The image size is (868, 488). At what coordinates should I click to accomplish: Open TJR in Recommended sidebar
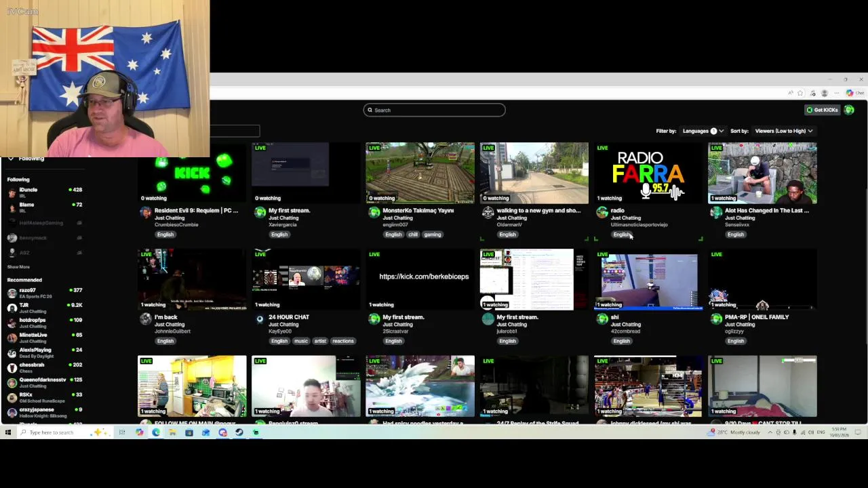tap(44, 308)
